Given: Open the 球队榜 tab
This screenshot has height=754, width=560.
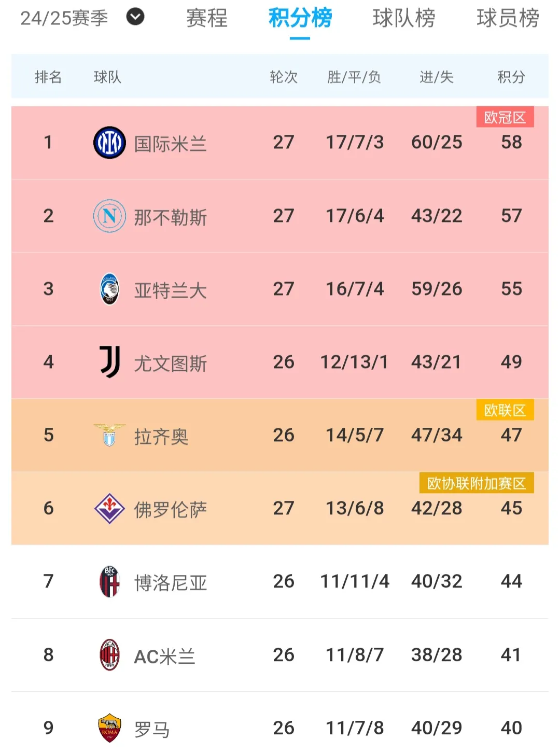Looking at the screenshot, I should pyautogui.click(x=404, y=18).
